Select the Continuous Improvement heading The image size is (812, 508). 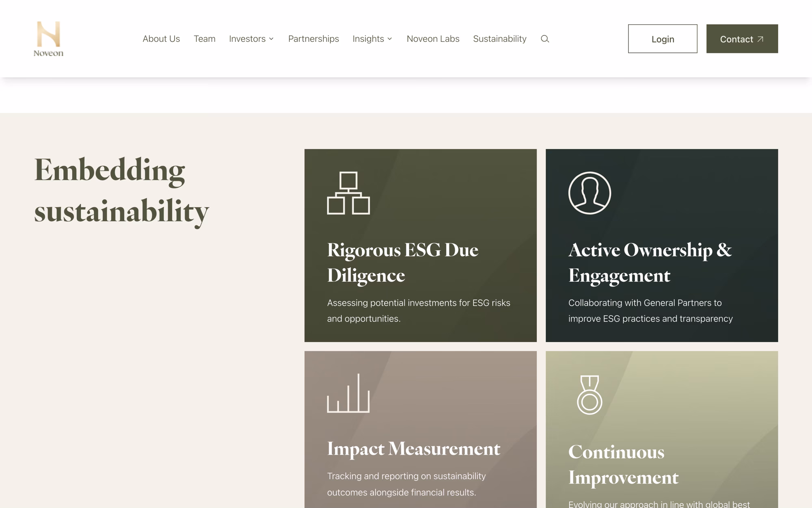tap(624, 465)
